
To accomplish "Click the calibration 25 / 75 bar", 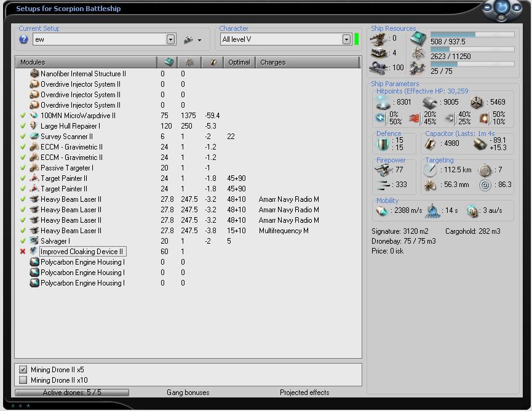I will click(x=472, y=64).
